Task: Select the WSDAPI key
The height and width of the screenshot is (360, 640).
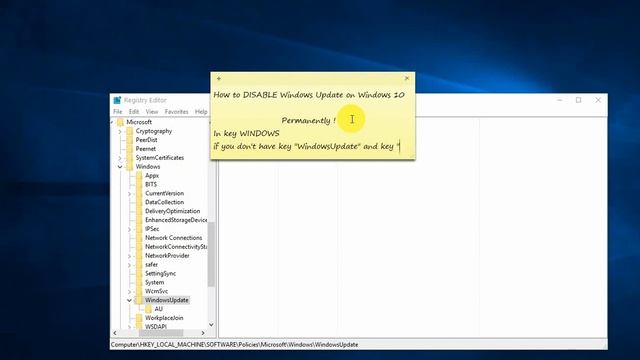Action: pos(156,327)
